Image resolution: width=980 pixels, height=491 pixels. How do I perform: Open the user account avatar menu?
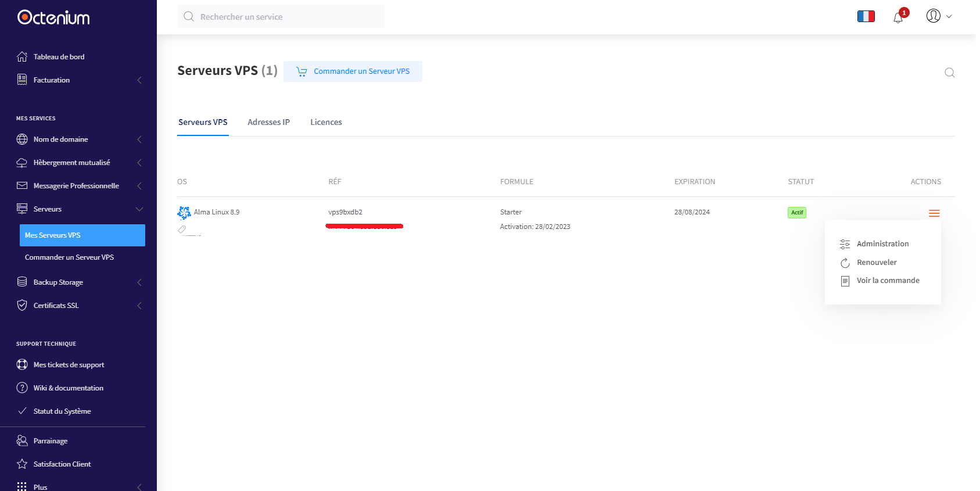click(934, 16)
